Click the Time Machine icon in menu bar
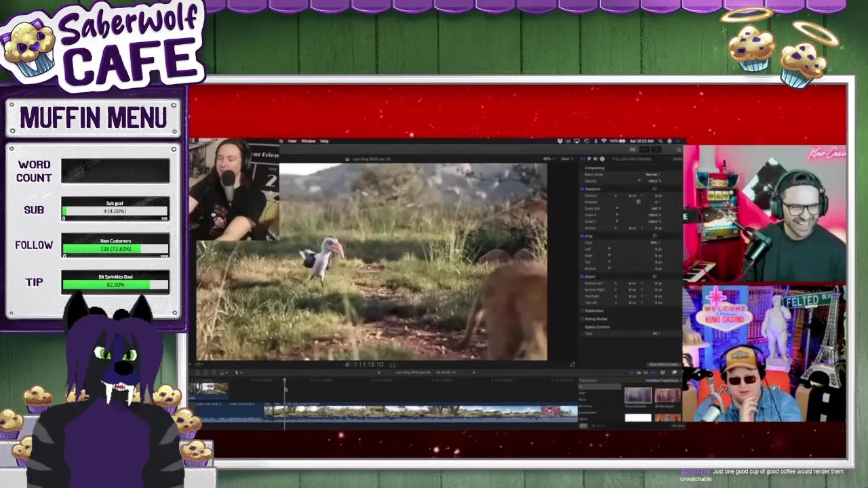 [587, 141]
